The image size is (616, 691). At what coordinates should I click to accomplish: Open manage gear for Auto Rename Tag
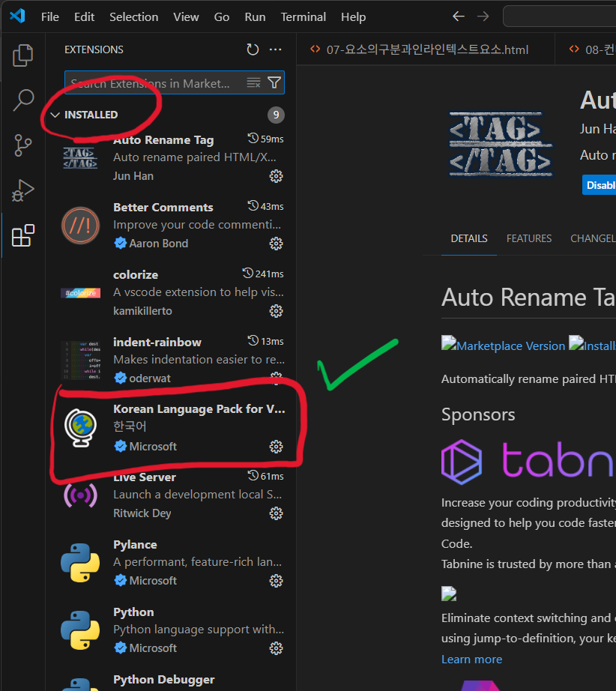click(276, 176)
